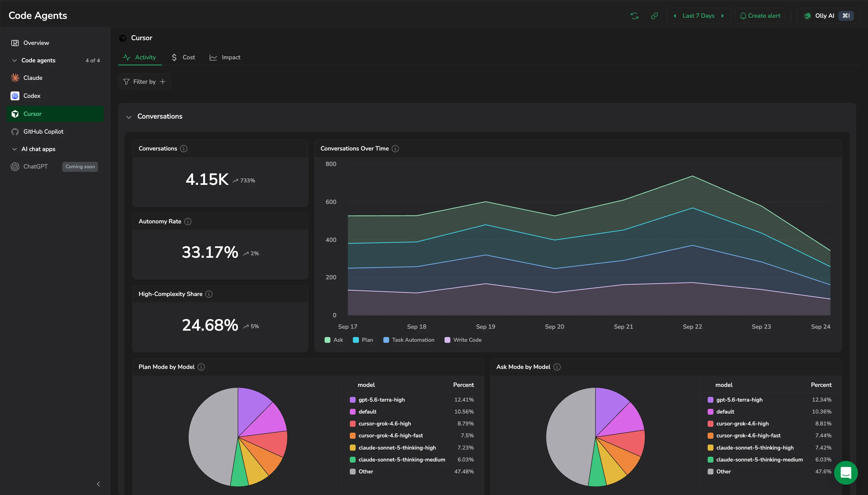Toggle the Ask series in the chart legend
The image size is (868, 495).
click(334, 340)
